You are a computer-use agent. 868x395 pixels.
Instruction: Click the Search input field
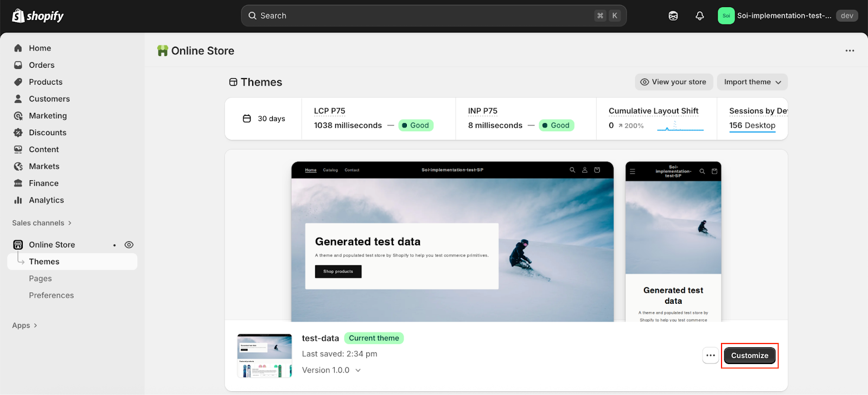(x=423, y=16)
